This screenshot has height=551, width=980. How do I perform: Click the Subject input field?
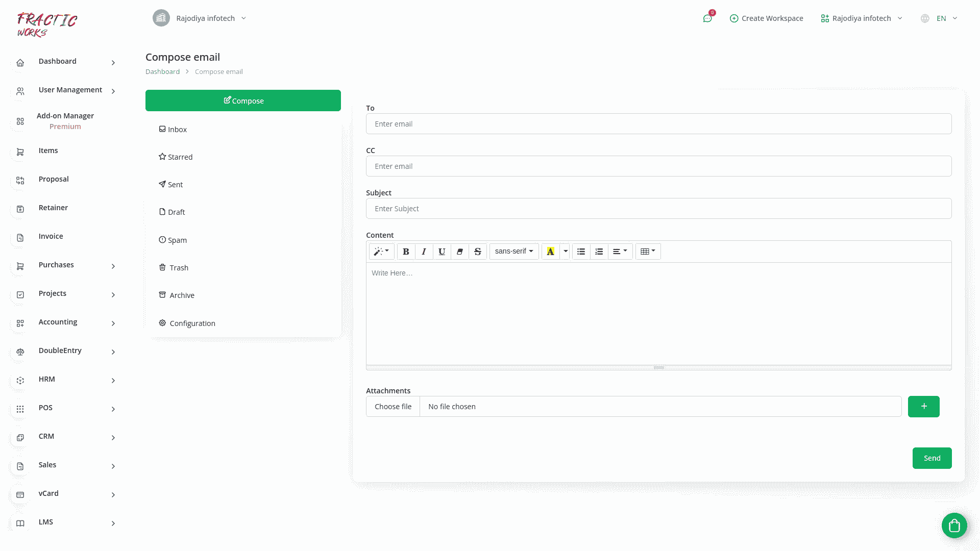coord(658,209)
